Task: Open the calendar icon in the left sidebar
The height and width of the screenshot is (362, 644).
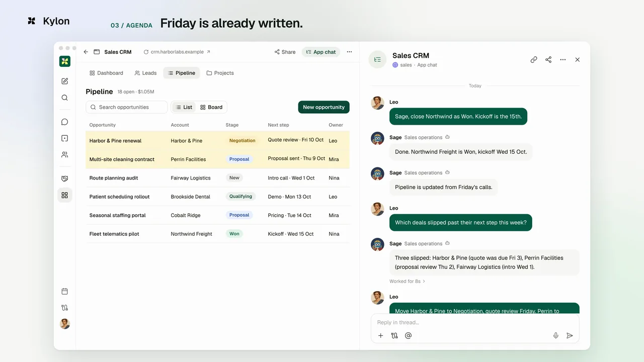Action: pos(64,291)
